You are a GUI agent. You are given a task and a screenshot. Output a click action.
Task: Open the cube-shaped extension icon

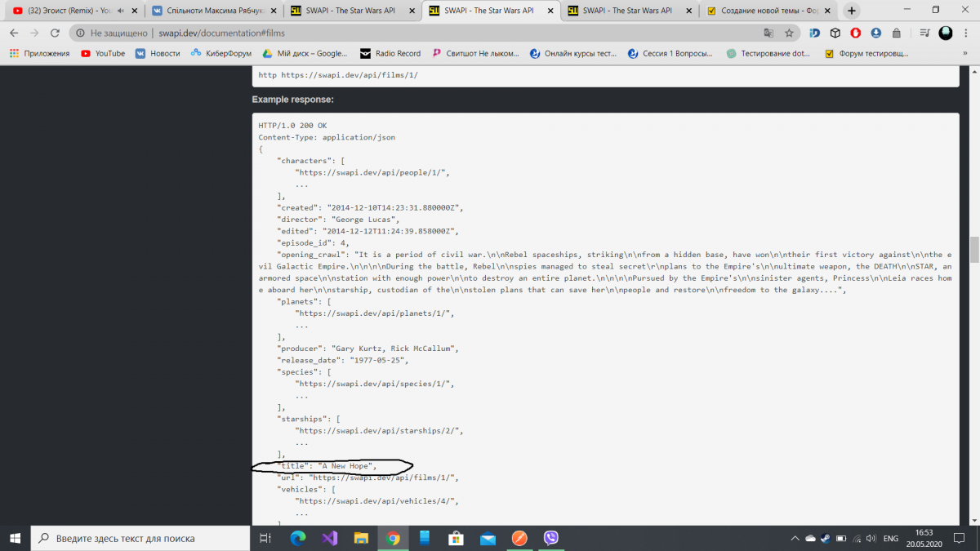point(835,33)
